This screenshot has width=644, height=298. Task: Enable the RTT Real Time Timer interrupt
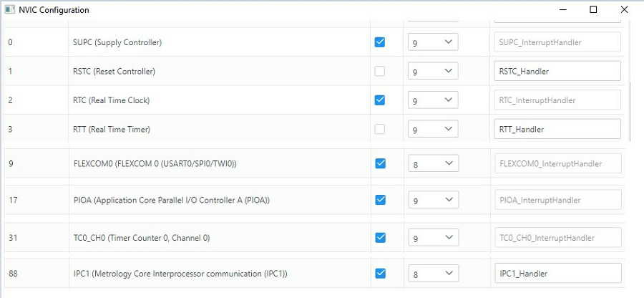click(x=380, y=129)
